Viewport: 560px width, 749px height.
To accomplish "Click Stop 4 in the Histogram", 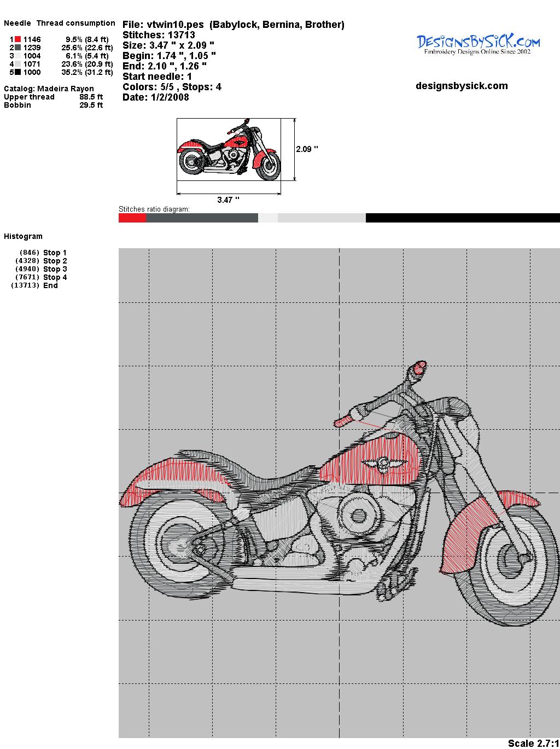I will (x=55, y=277).
